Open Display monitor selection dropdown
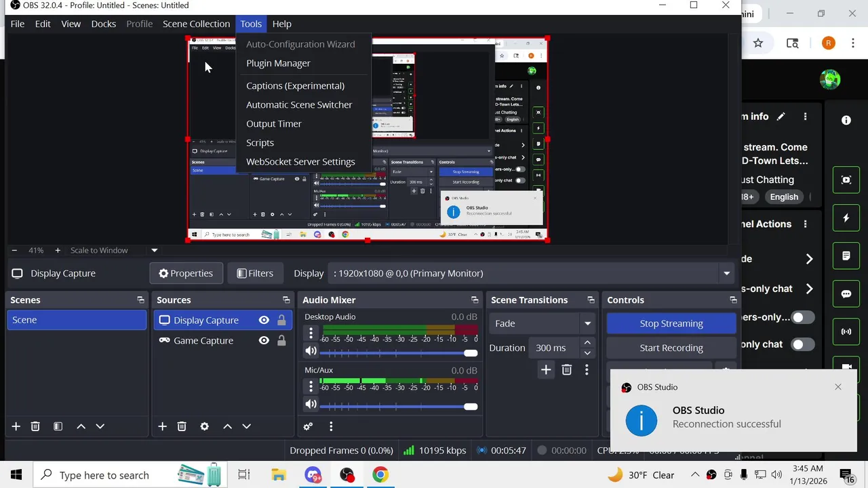Screen dimensions: 868x488 tap(532, 273)
